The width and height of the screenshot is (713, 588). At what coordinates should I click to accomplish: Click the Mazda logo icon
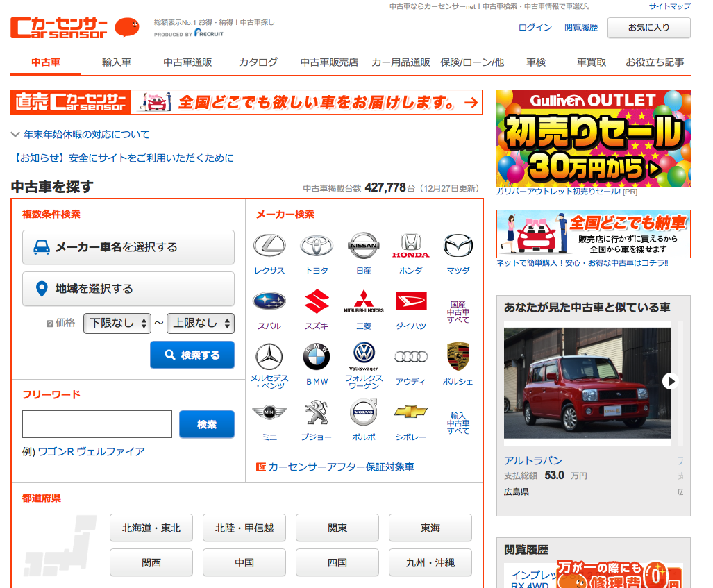tap(458, 245)
